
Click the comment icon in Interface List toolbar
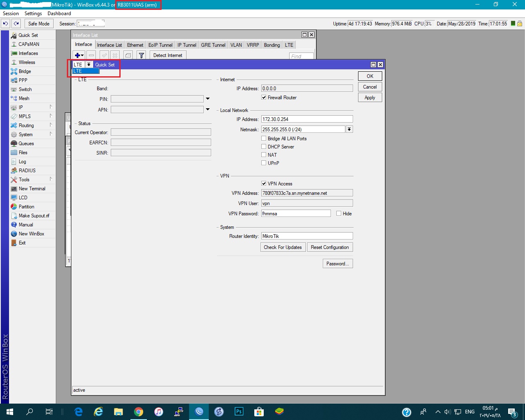pyautogui.click(x=128, y=55)
